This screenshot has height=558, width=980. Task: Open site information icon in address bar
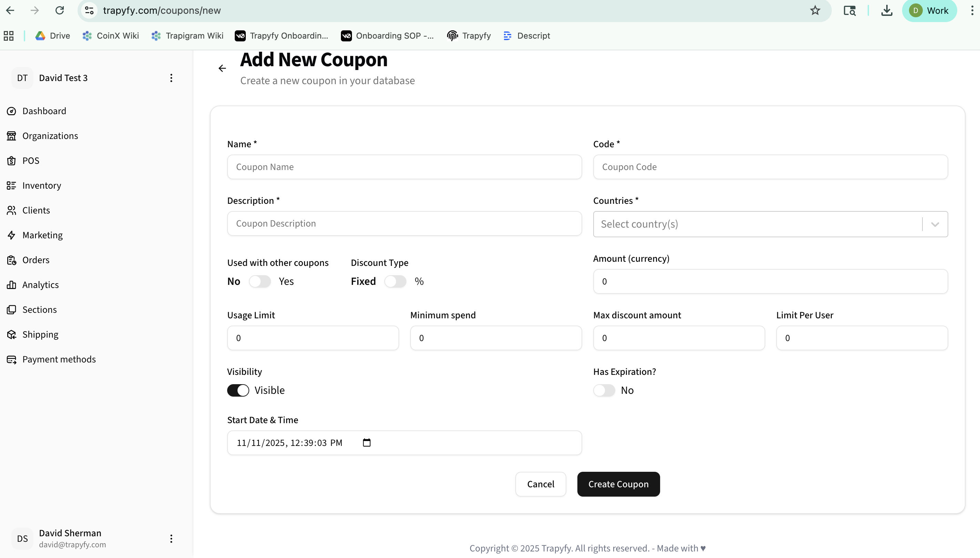tap(89, 10)
